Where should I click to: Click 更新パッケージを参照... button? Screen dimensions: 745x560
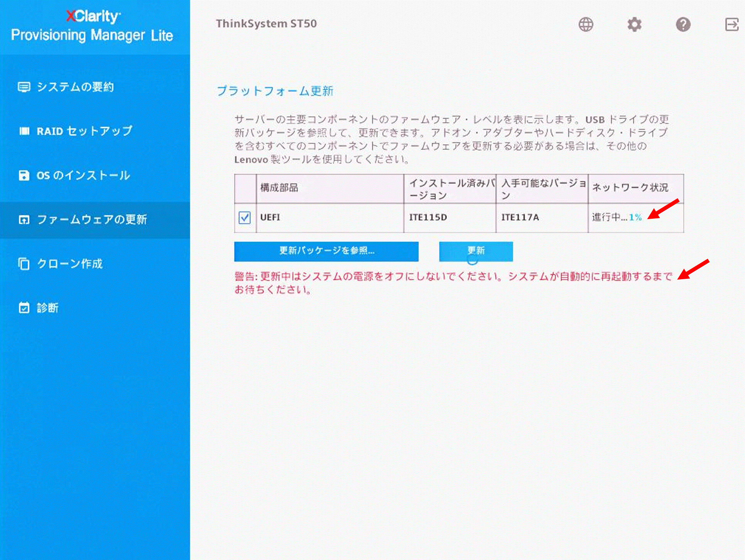pyautogui.click(x=326, y=251)
